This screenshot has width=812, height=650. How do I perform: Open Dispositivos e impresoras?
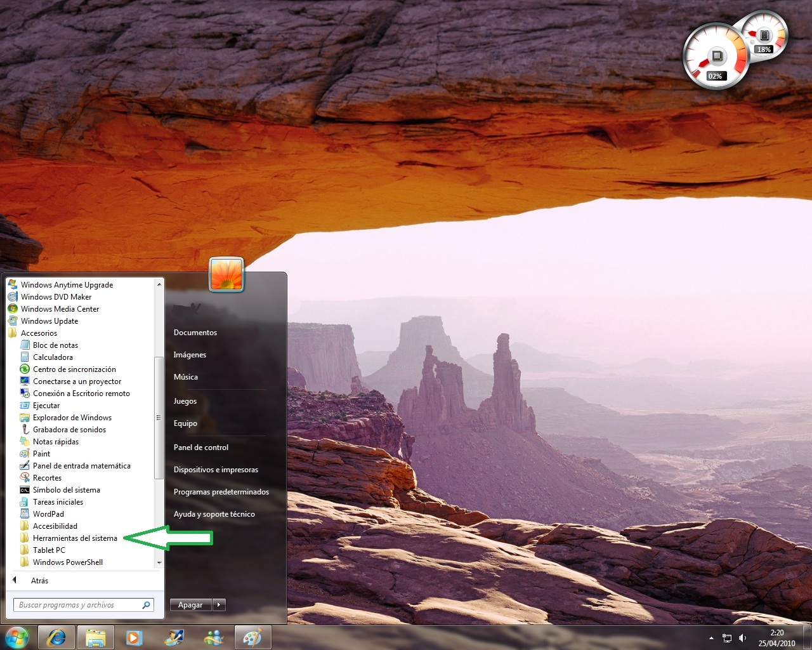pos(216,470)
